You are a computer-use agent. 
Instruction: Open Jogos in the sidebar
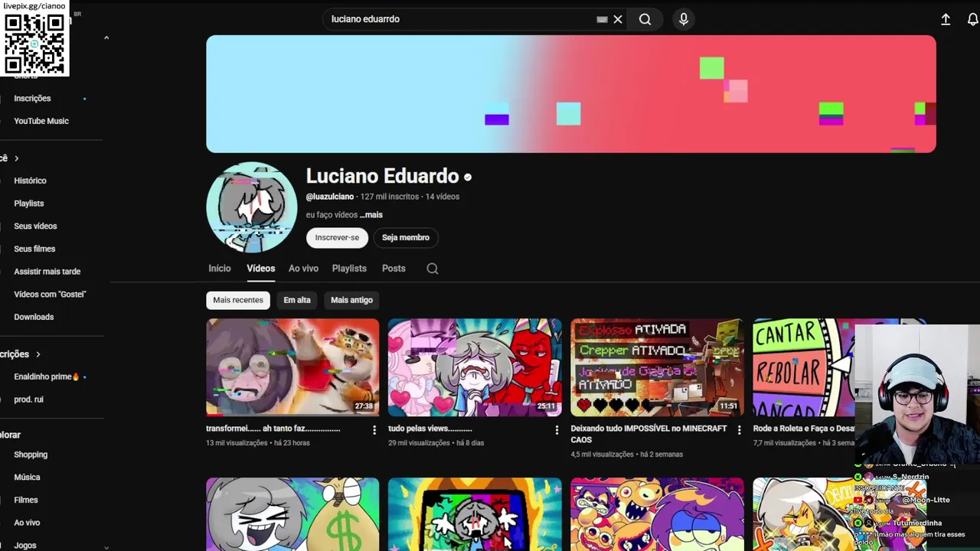[25, 545]
